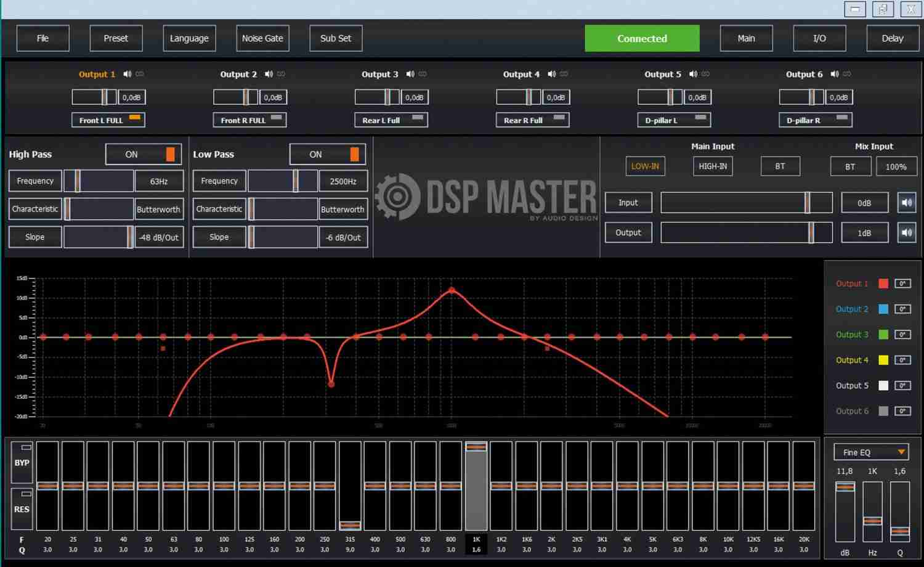Open the Preset menu
Screen dimensions: 924x567
116,38
